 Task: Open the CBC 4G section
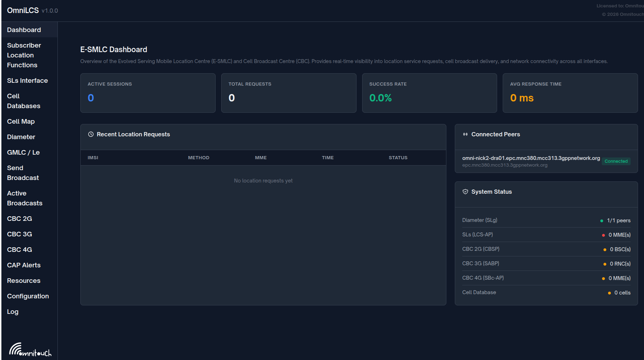point(19,249)
